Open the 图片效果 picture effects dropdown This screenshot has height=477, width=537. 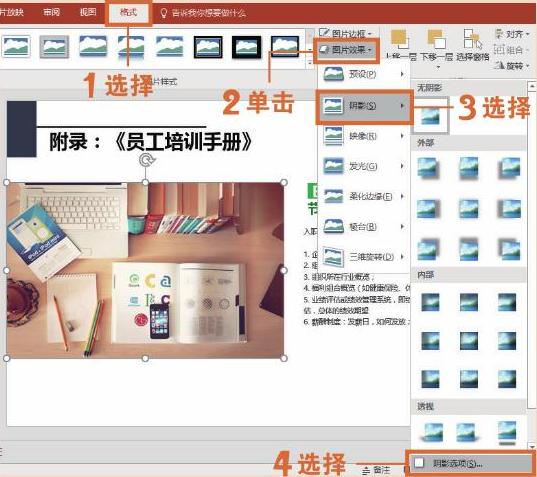pyautogui.click(x=346, y=50)
